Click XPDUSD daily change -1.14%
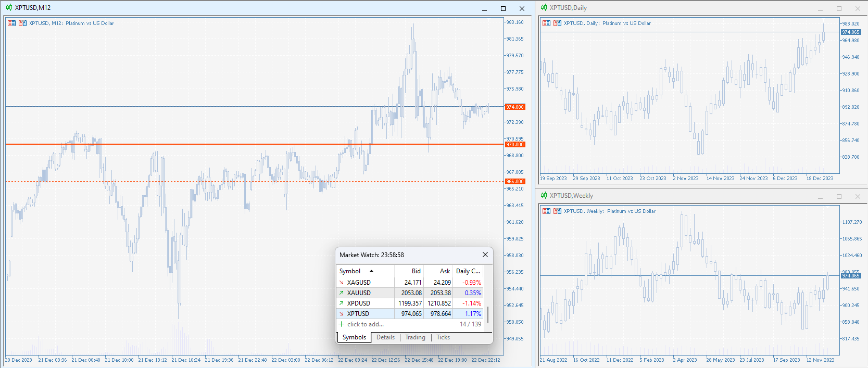Image resolution: width=868 pixels, height=368 pixels. (472, 303)
